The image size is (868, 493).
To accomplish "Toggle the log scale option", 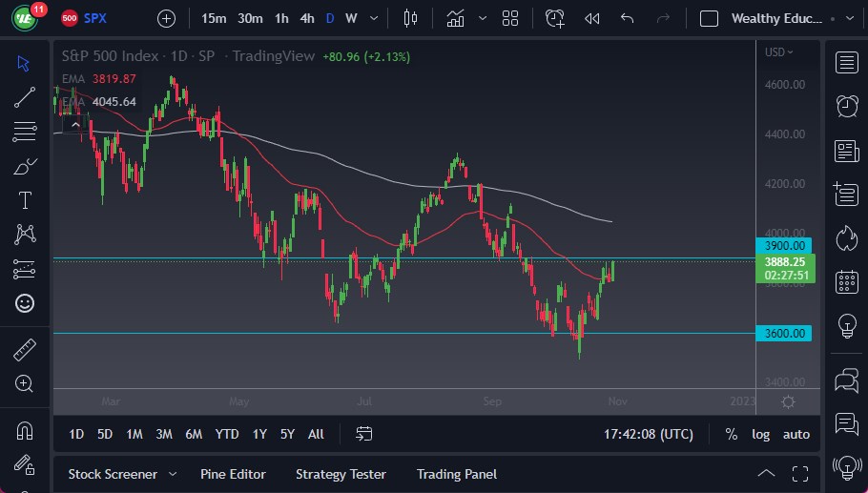I will pos(760,434).
